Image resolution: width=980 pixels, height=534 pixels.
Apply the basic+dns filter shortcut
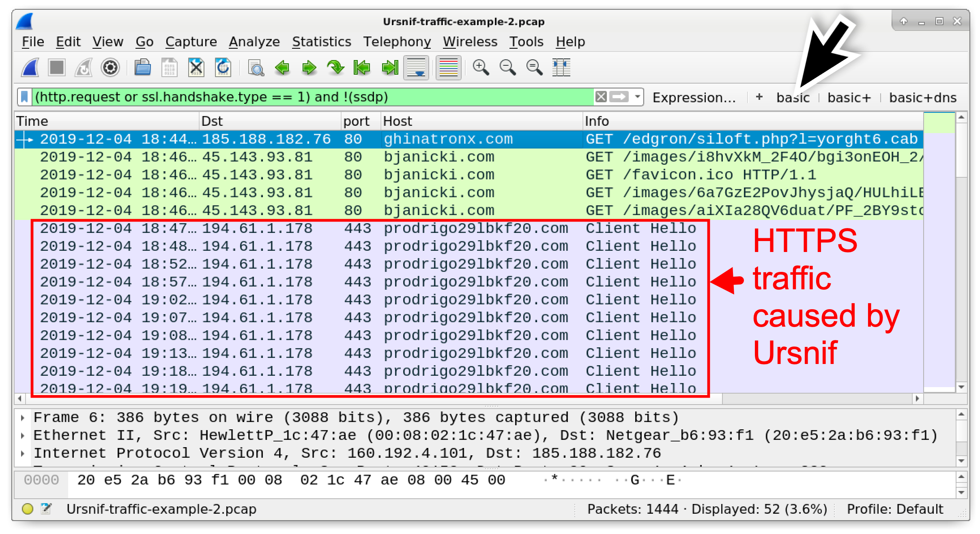click(x=922, y=97)
